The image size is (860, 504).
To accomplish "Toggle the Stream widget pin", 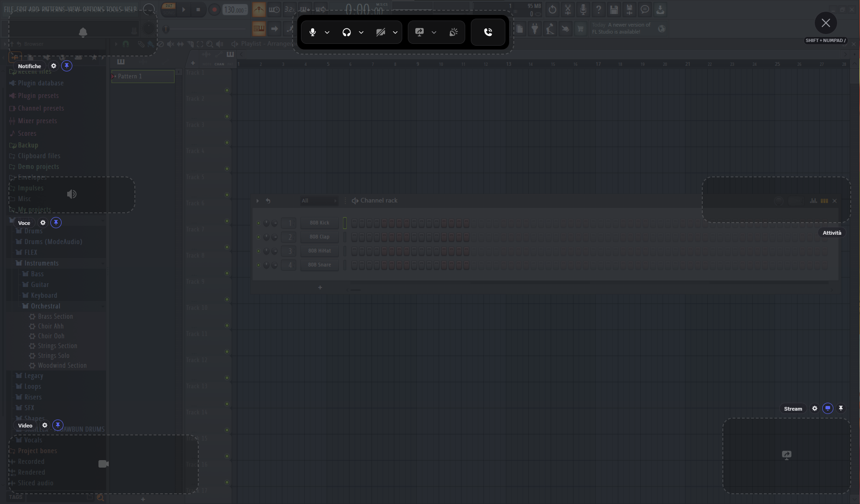I will (x=841, y=408).
